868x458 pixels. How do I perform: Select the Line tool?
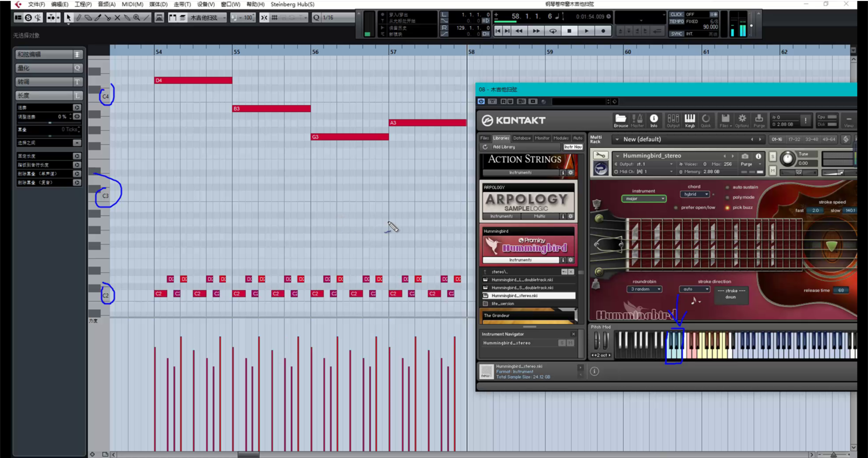coord(146,18)
